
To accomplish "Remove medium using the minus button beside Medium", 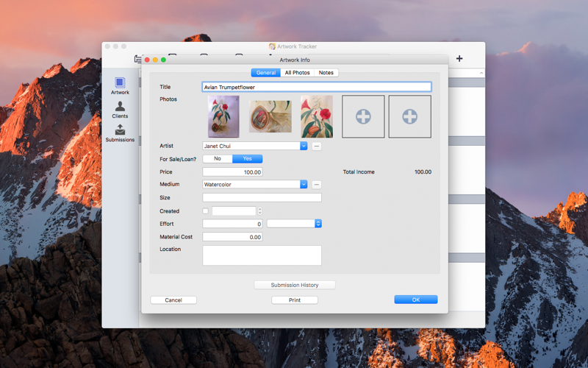I will point(317,185).
